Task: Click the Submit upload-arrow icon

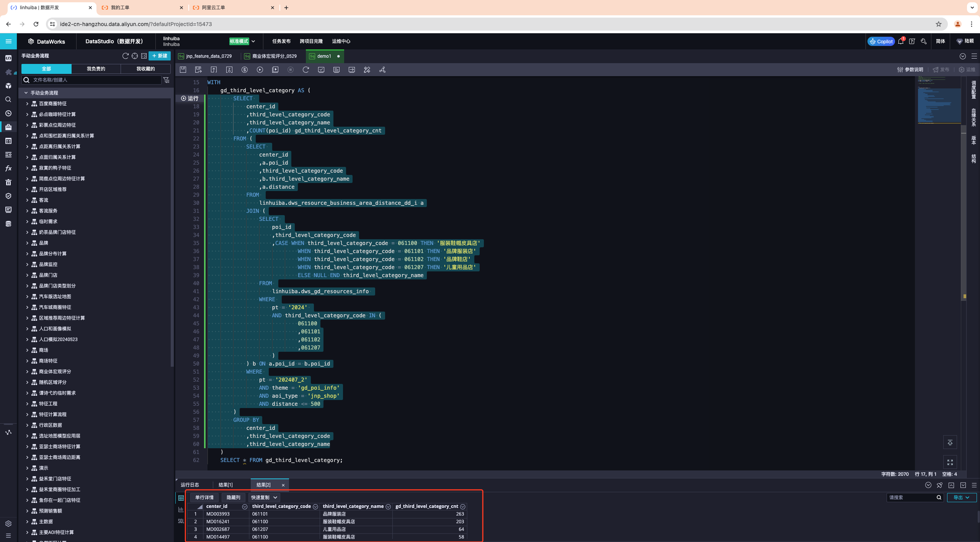Action: click(x=214, y=70)
